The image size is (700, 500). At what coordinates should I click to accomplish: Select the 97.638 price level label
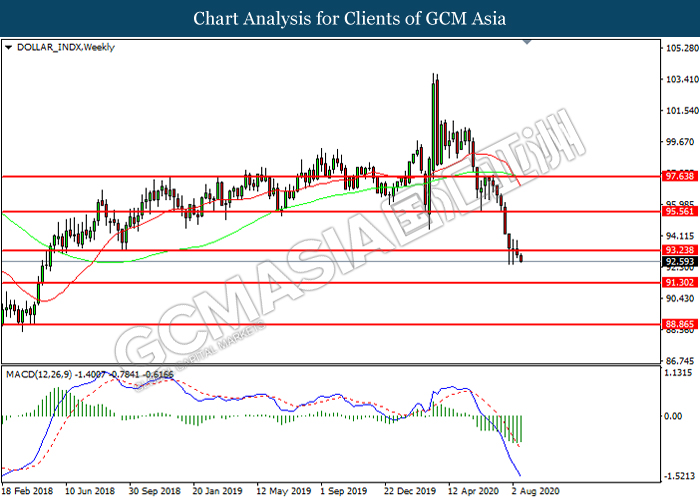tap(679, 176)
